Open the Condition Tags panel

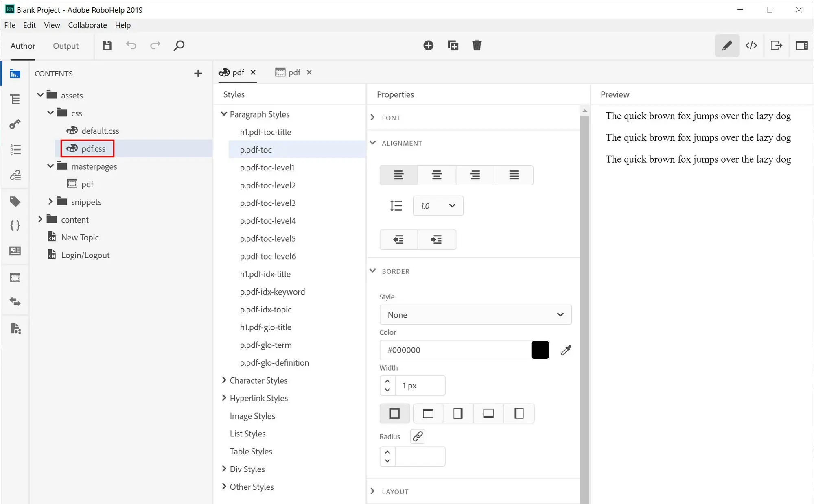pyautogui.click(x=15, y=201)
